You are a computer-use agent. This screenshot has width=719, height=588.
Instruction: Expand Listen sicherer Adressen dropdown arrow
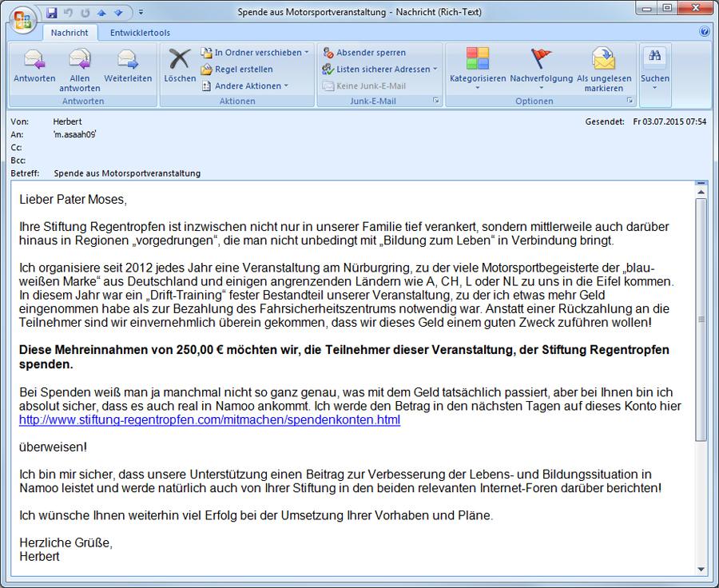[435, 70]
